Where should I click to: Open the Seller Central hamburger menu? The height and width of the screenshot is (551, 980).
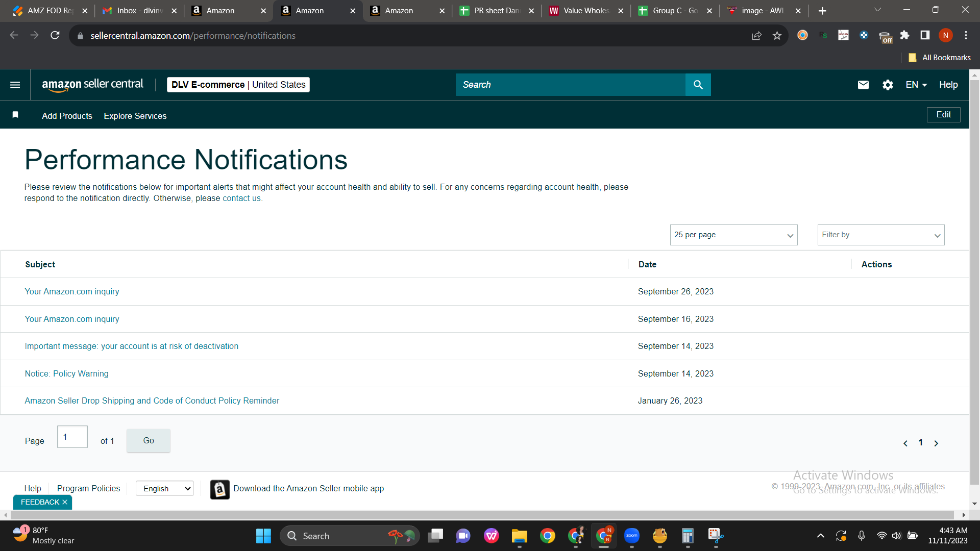15,85
